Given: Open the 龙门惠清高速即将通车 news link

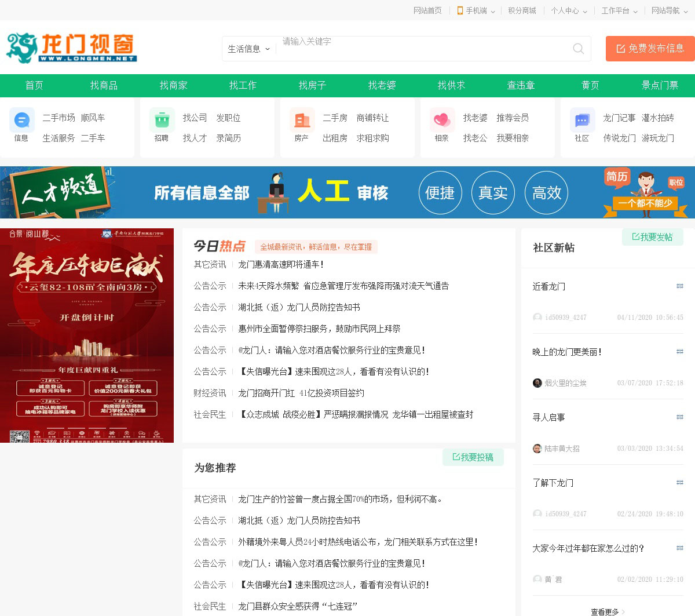Looking at the screenshot, I should pos(281,264).
